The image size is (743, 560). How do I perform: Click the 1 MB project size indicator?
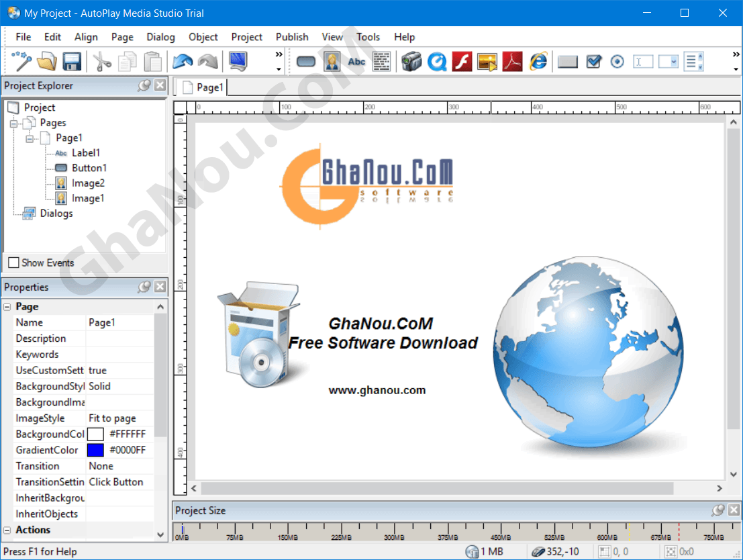485,551
